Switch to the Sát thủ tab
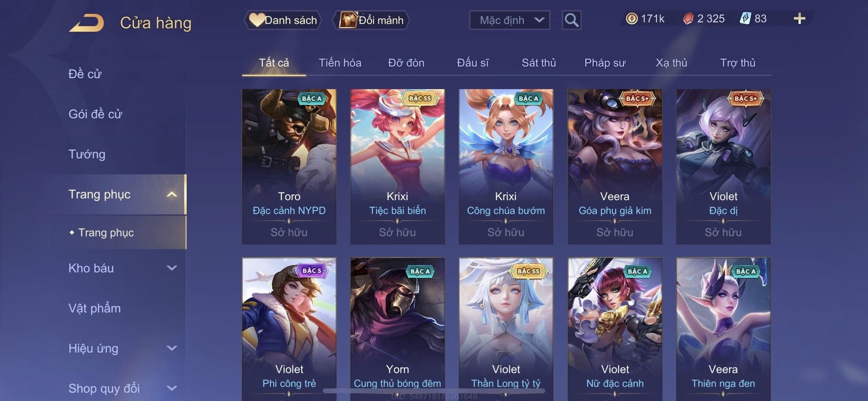868x401 pixels. 538,63
